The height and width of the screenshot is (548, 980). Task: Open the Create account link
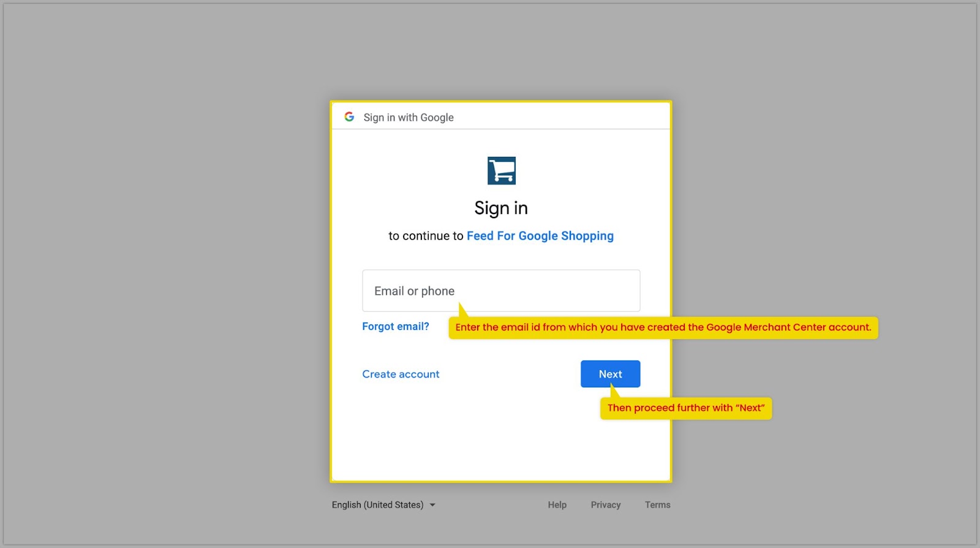[401, 374]
